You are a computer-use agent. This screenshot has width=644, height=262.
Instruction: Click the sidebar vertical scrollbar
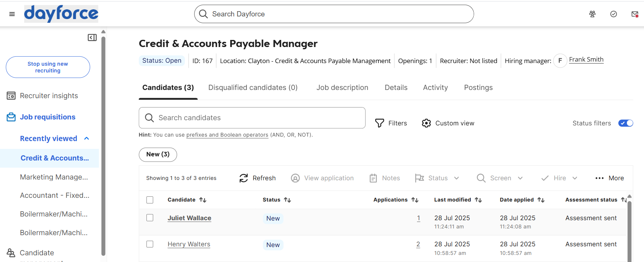point(104,146)
